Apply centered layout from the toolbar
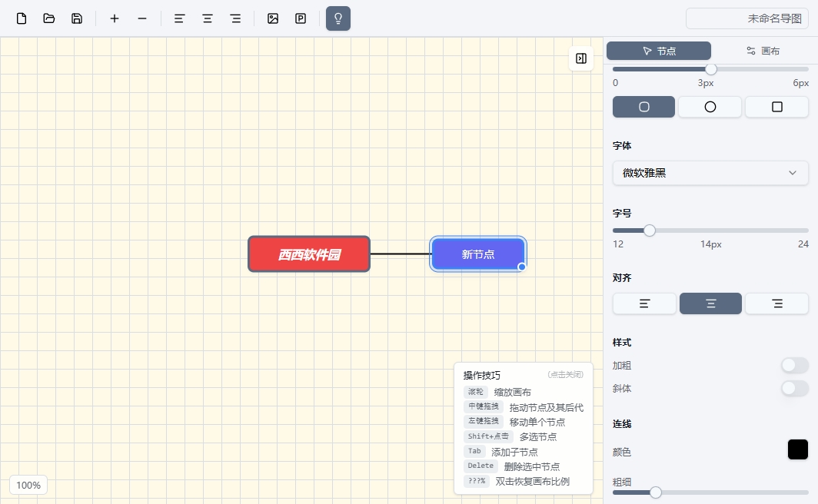Screen dimensions: 818x504 click(x=207, y=18)
